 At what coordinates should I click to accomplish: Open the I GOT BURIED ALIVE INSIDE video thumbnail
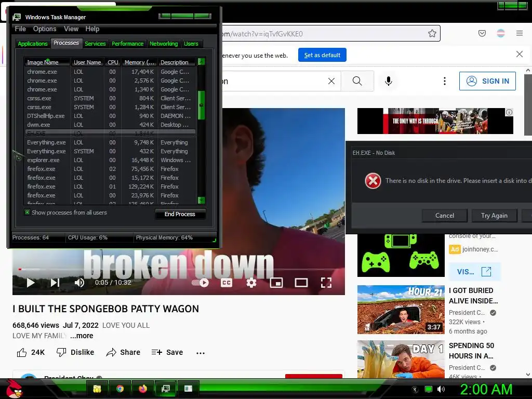coord(401,310)
